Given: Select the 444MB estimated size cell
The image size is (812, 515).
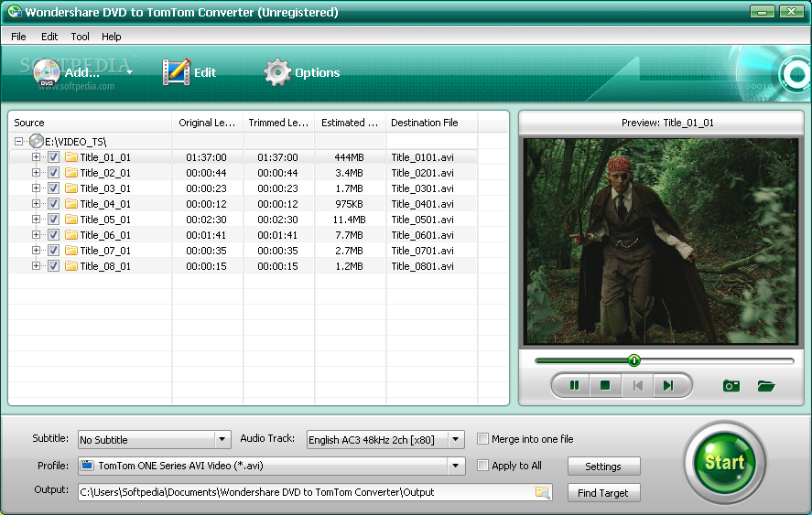Looking at the screenshot, I should (x=350, y=157).
